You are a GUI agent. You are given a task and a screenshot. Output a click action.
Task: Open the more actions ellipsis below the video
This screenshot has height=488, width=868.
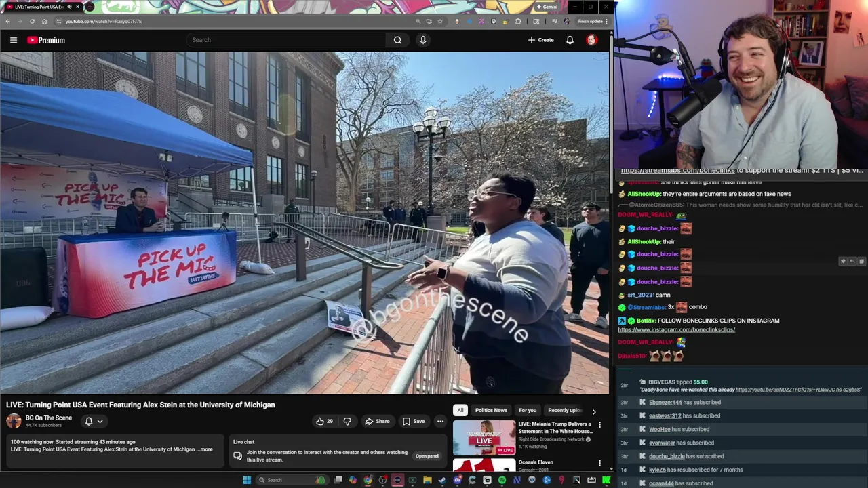pyautogui.click(x=440, y=422)
